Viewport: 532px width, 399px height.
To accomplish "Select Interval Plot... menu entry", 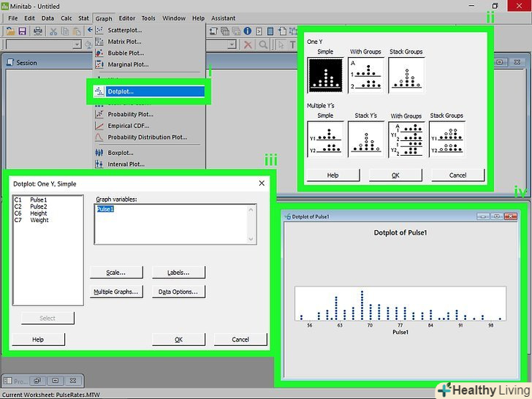I will [149, 164].
